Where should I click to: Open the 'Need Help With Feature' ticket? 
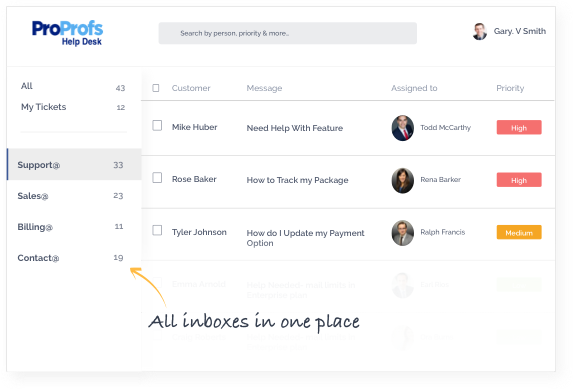(x=295, y=128)
